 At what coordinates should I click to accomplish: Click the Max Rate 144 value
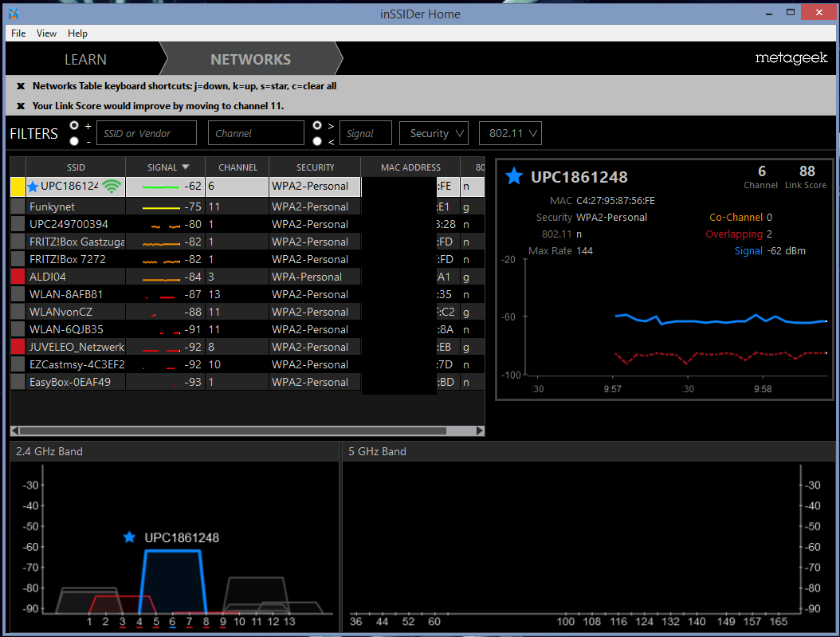coord(584,250)
